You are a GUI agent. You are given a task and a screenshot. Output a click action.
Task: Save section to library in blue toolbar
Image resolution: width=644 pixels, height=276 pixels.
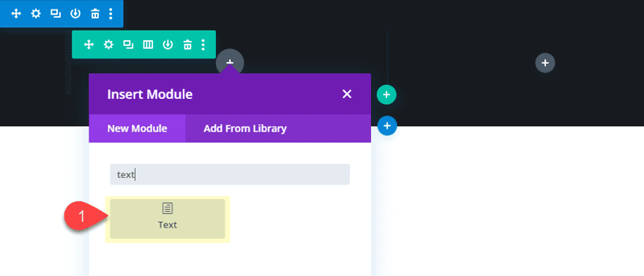(75, 14)
